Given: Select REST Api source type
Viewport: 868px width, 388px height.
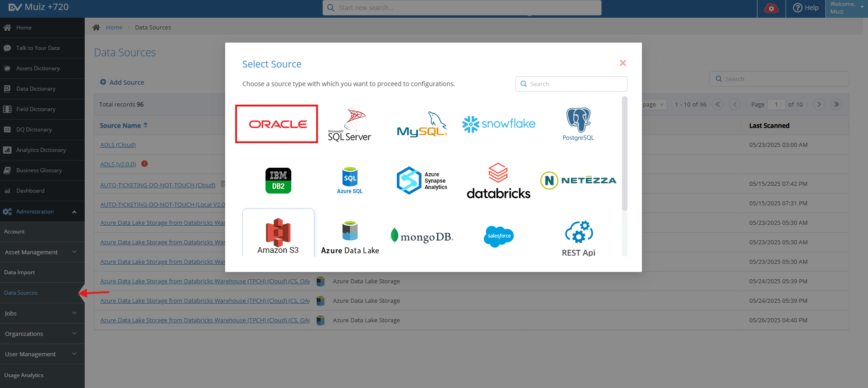Looking at the screenshot, I should click(579, 239).
